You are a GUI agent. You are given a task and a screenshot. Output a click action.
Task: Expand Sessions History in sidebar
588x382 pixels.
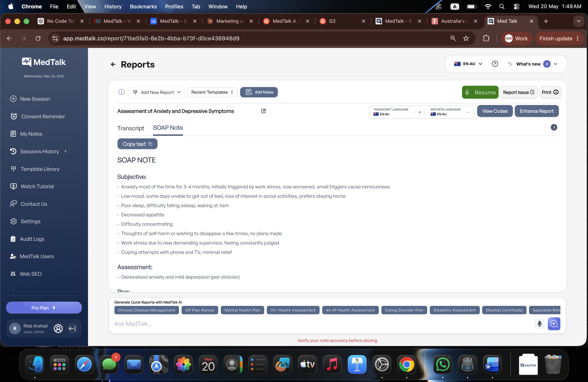[x=39, y=151]
